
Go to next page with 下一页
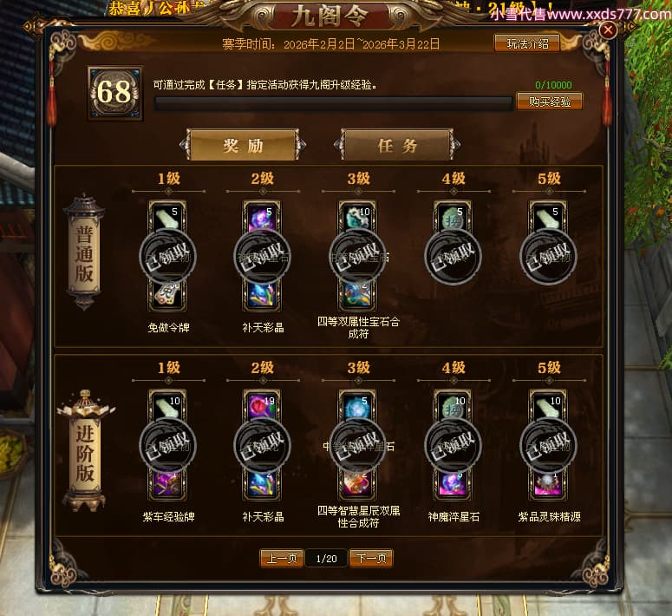[371, 558]
